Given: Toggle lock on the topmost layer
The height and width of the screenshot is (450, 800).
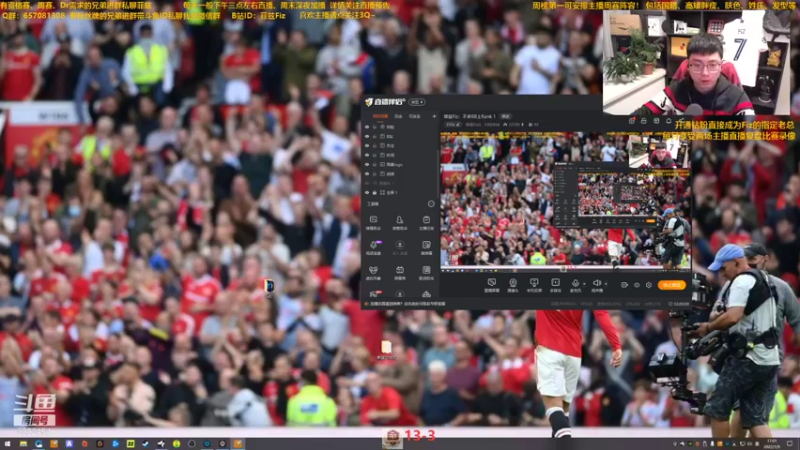Looking at the screenshot, I should coord(374,127).
